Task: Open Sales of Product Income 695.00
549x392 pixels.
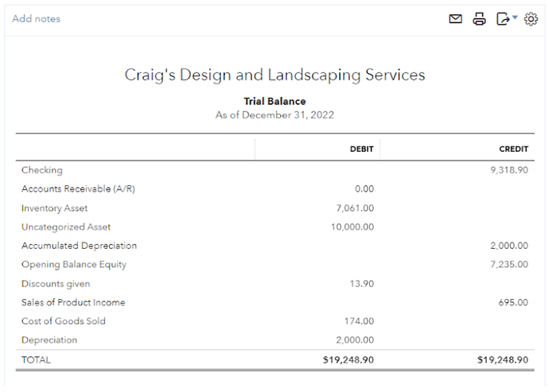Action: pyautogui.click(x=513, y=303)
